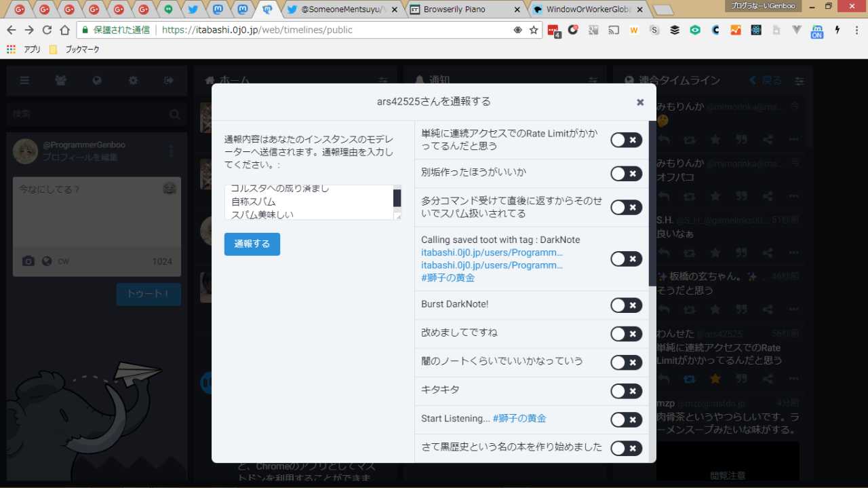Bookmark this page with the star icon
This screenshot has width=868, height=488.
click(534, 30)
